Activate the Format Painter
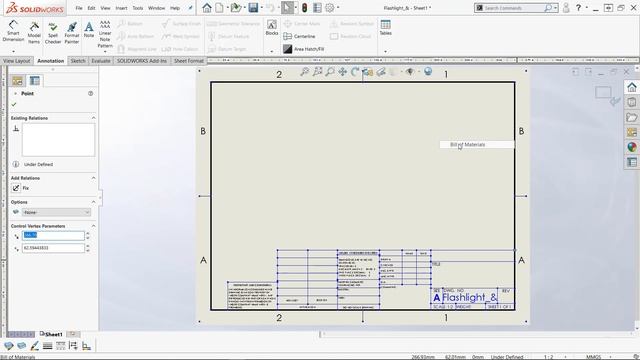 point(72,33)
